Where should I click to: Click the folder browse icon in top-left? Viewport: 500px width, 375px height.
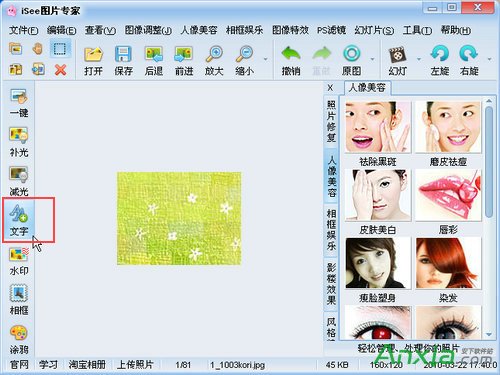(16, 49)
